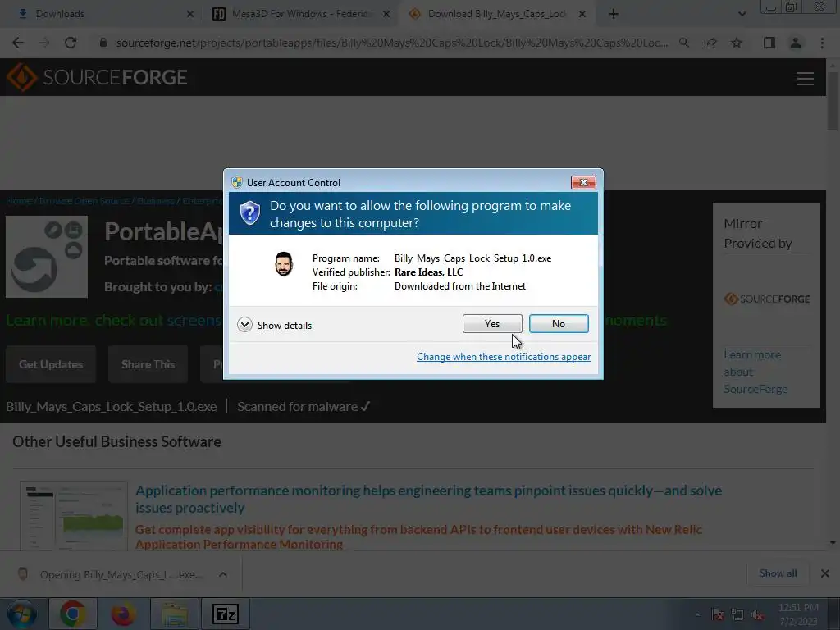Open the tab search dropdown arrow
840x630 pixels.
[x=742, y=14]
